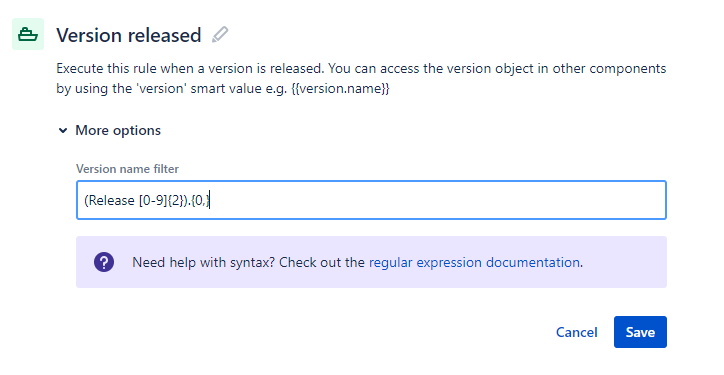The image size is (724, 375).
Task: Click the quoted 'version' smart value word
Action: (163, 88)
